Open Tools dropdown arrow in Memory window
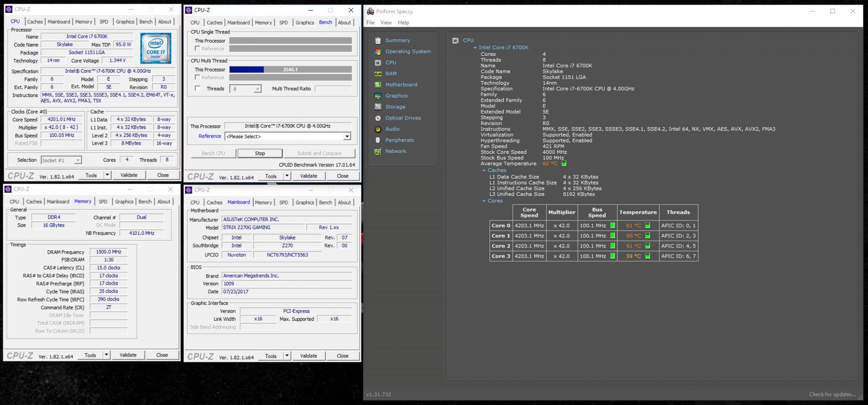 [107, 355]
